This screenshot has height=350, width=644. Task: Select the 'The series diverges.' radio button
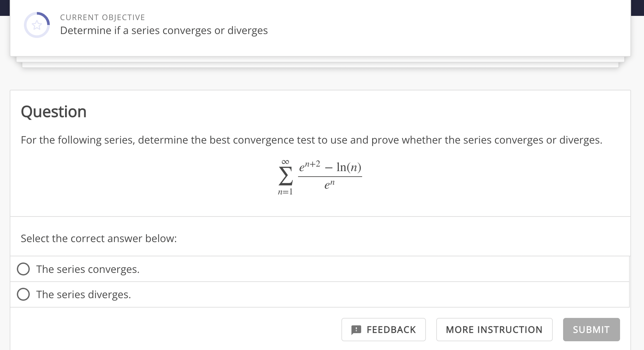coord(23,294)
